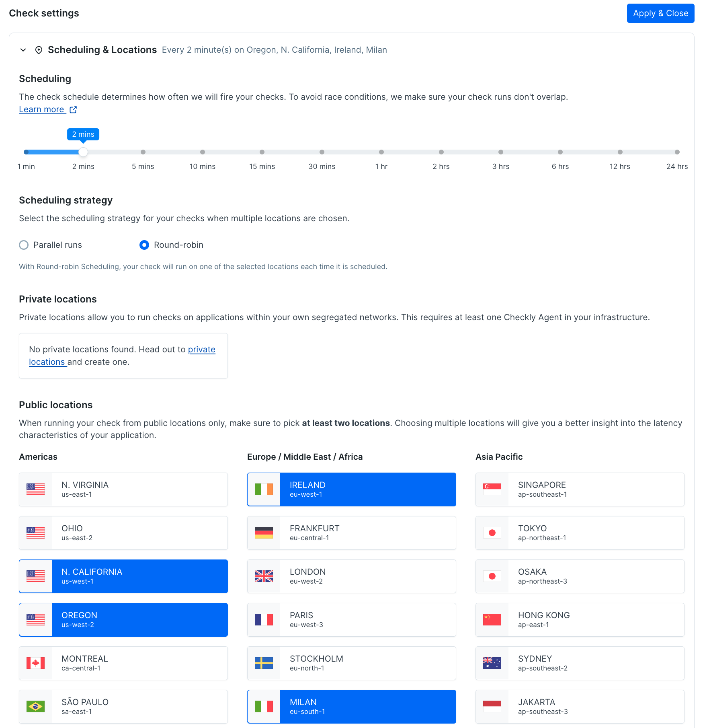
Task: Click the Chinese flag on the Hong Kong card
Action: click(492, 619)
